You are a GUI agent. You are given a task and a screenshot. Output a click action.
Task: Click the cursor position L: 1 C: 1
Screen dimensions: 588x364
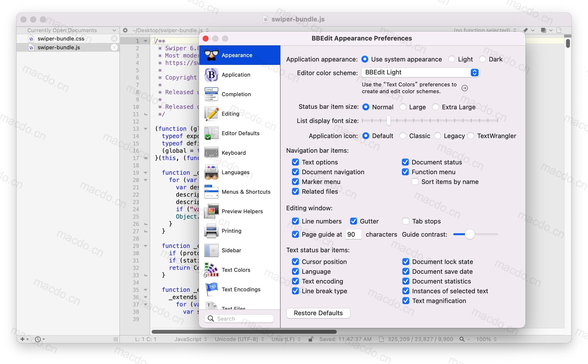(146, 339)
